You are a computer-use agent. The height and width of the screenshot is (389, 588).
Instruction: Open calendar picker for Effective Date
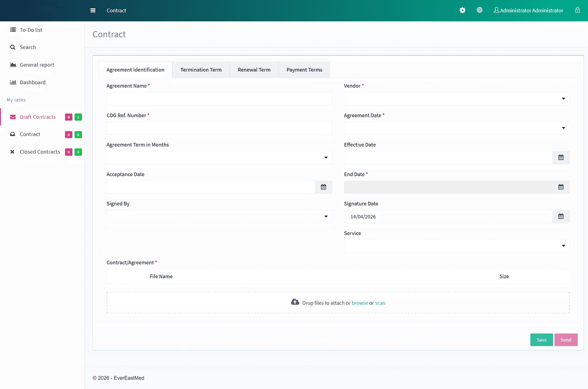click(561, 158)
